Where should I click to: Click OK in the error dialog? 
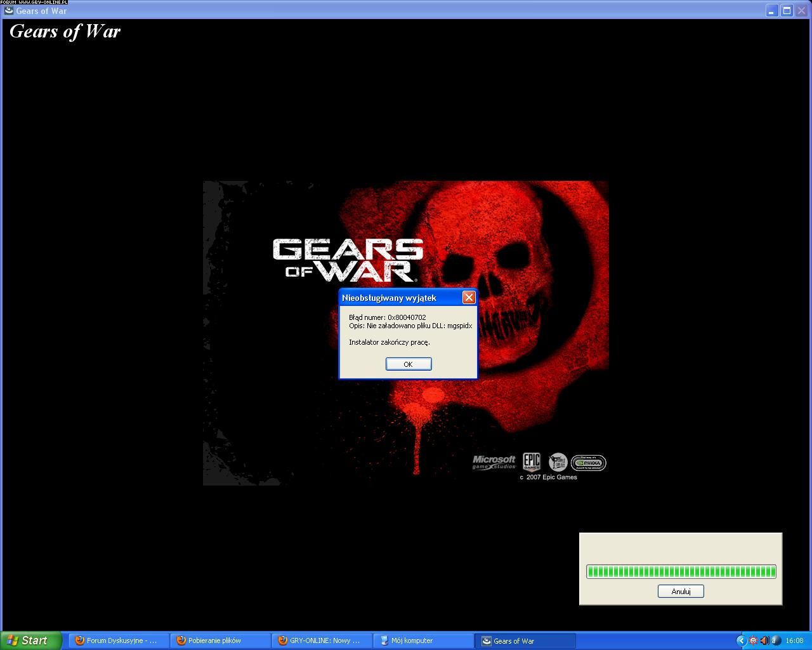point(408,364)
